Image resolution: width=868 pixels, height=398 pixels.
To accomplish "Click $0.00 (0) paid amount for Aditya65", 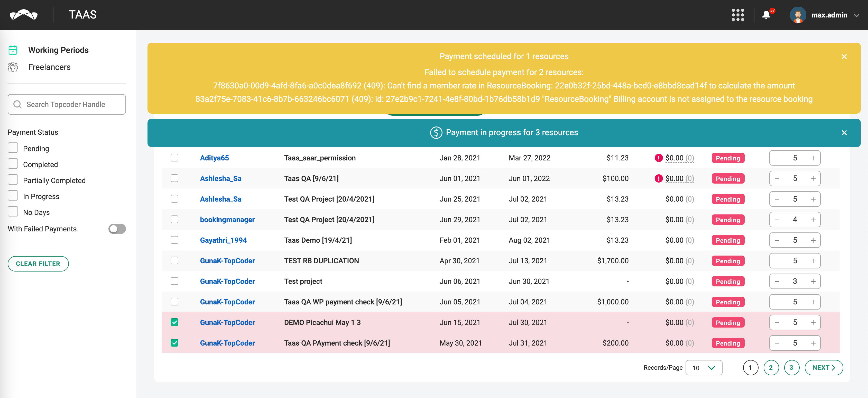I will (x=680, y=158).
